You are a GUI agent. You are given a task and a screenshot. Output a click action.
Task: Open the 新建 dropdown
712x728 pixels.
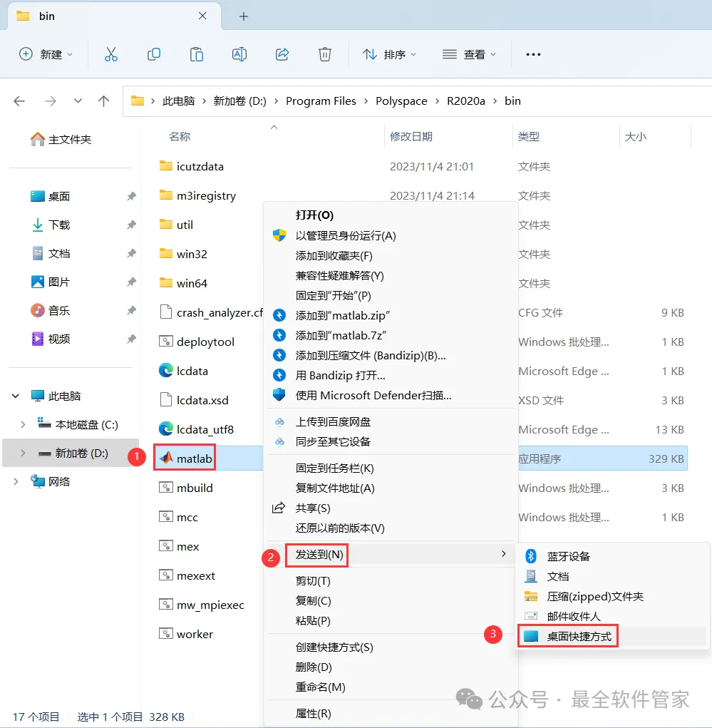coord(46,54)
